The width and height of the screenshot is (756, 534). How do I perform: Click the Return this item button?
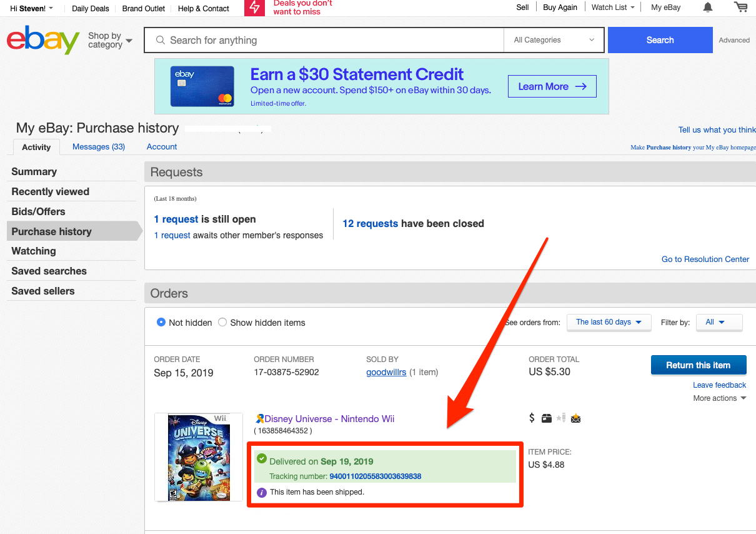point(698,365)
